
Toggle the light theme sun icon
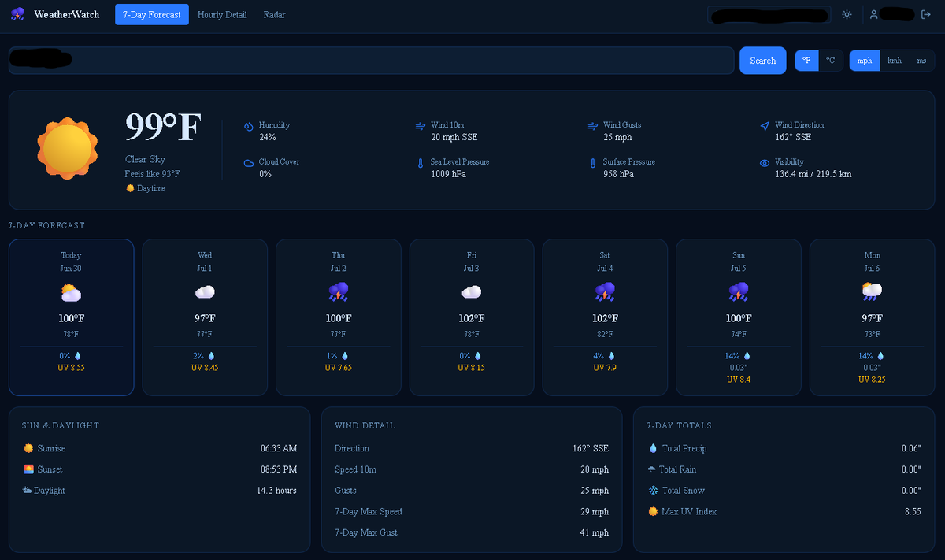click(x=847, y=14)
